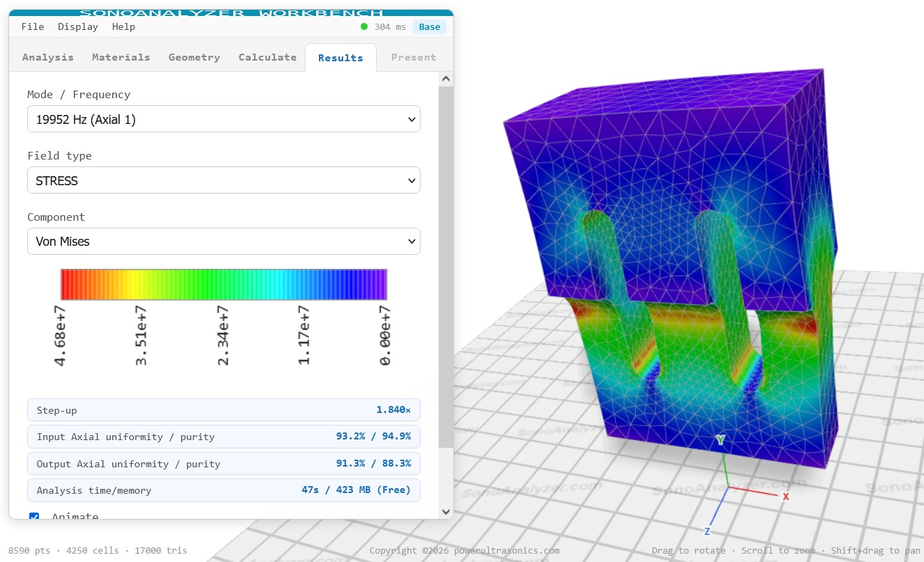Click the 0.00e+7 legend minimum value

pos(385,335)
